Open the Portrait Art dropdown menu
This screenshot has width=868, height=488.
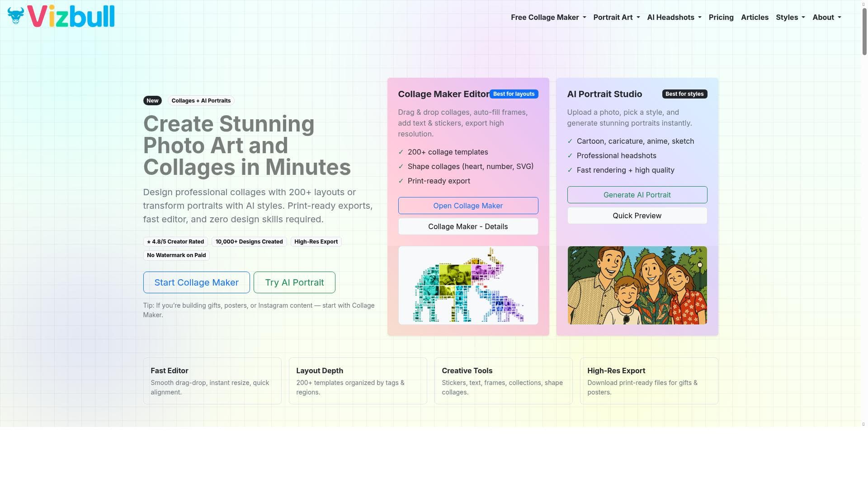[616, 17]
